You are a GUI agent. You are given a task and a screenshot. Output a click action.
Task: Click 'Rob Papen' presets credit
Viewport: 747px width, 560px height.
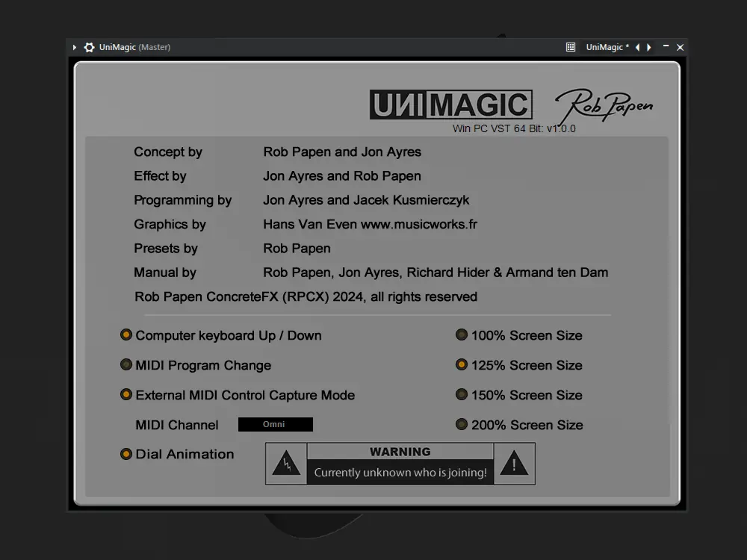(297, 249)
